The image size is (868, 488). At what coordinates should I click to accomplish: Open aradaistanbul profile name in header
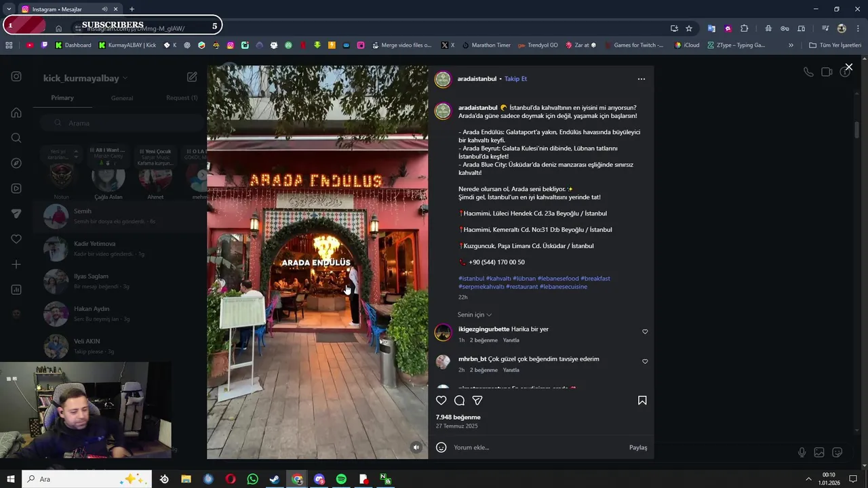[477, 79]
